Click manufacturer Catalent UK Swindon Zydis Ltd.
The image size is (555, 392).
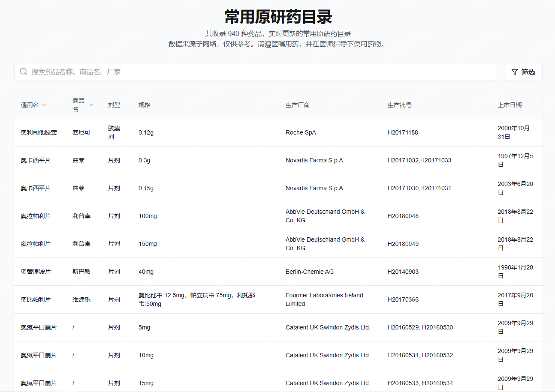[328, 327]
